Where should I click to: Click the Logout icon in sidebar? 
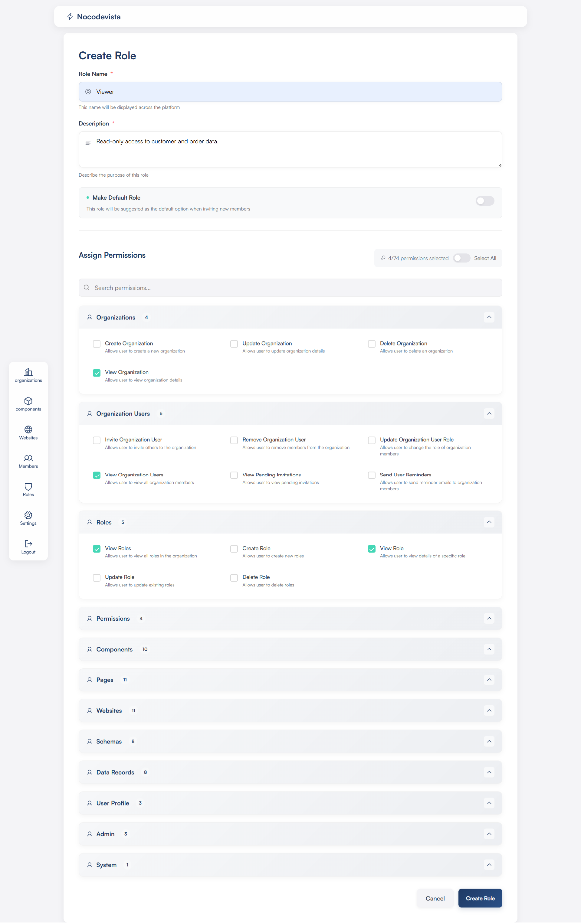coord(28,543)
